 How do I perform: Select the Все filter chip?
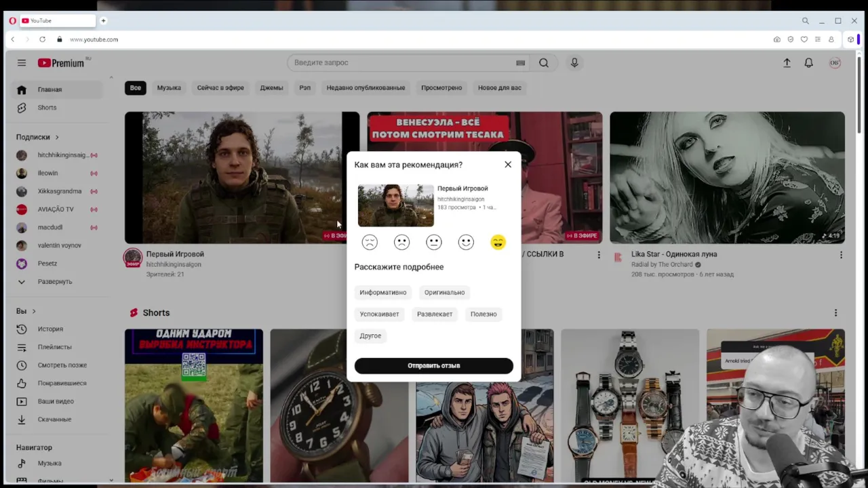pos(136,87)
